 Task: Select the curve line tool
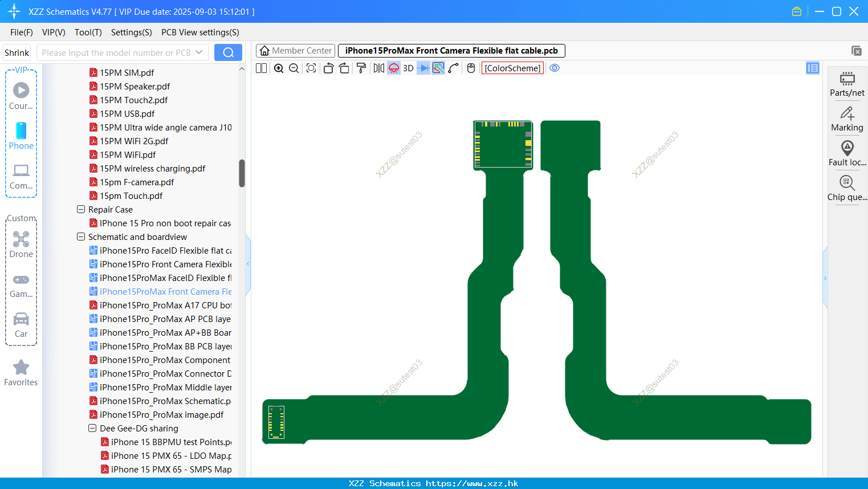(454, 68)
